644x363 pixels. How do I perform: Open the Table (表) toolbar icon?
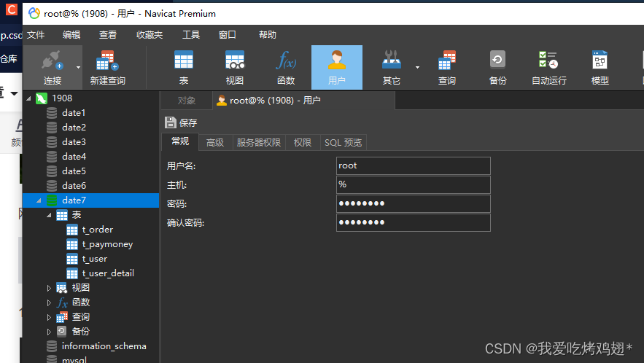coord(184,68)
